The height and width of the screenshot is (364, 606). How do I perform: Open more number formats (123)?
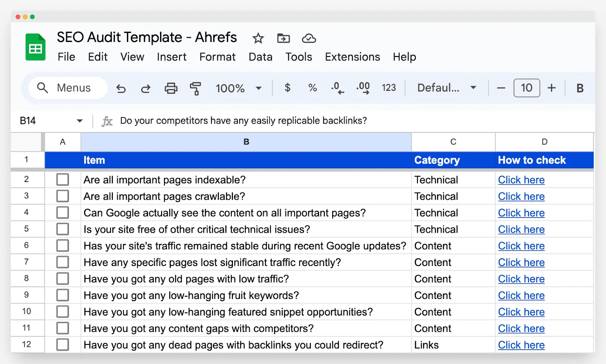point(389,88)
